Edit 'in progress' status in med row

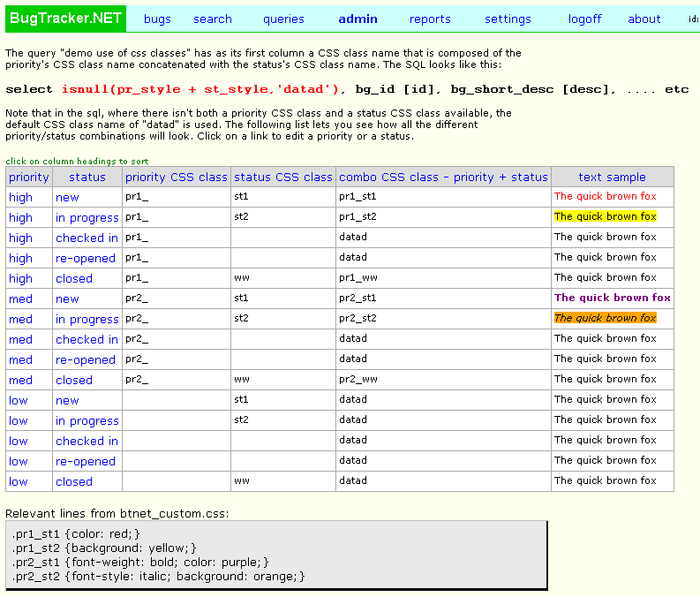(x=87, y=320)
